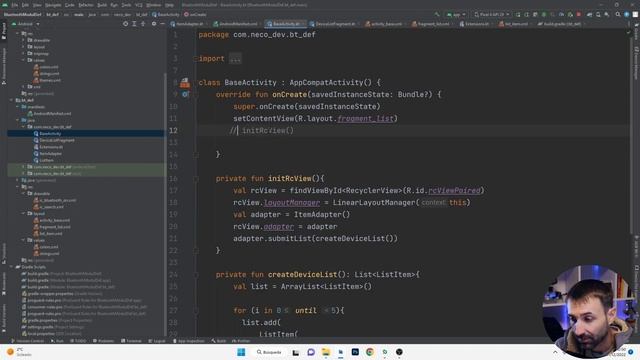Select AndroidManifest.xml in project tree
This screenshot has height=360, width=640.
[49, 113]
